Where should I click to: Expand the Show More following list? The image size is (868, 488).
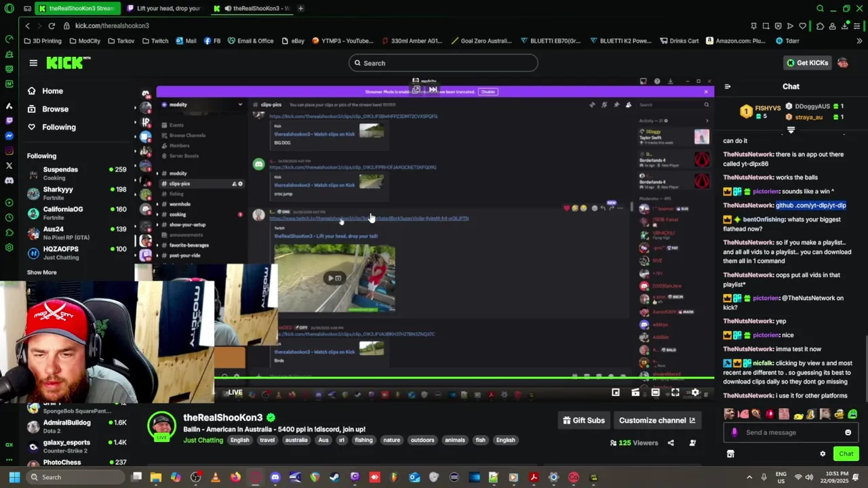pyautogui.click(x=41, y=272)
